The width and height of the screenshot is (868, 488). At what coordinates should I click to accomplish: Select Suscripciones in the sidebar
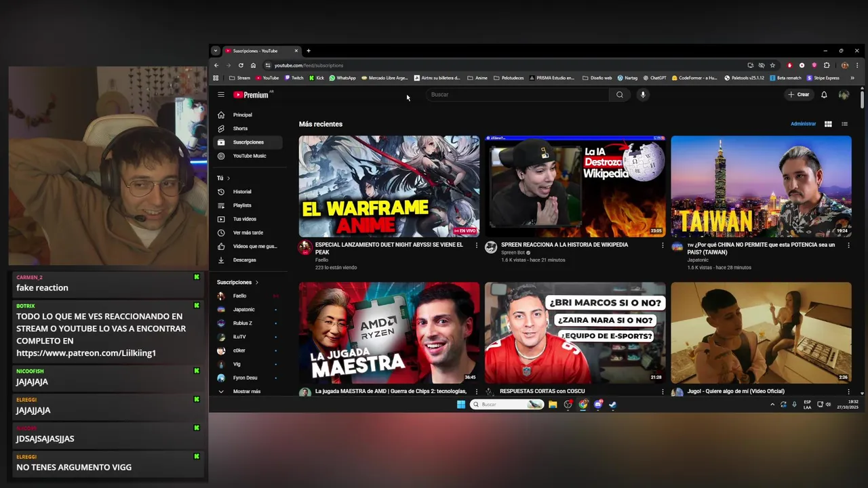point(248,142)
